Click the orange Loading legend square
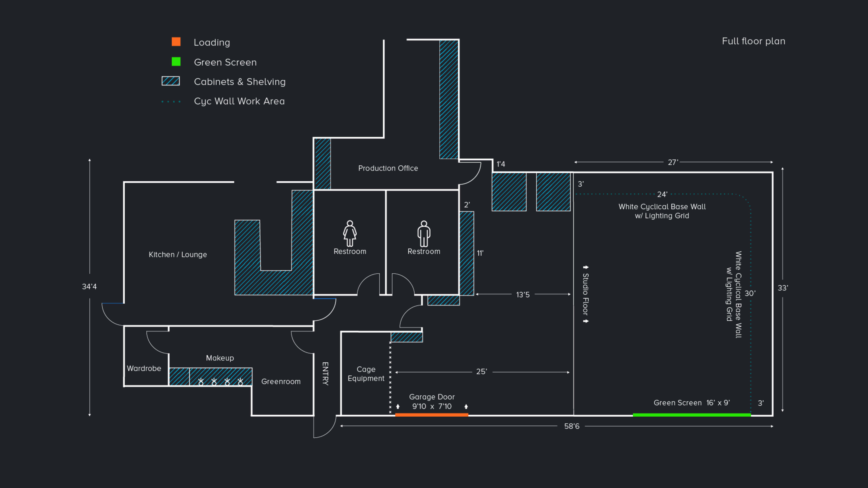The image size is (868, 488). 176,42
